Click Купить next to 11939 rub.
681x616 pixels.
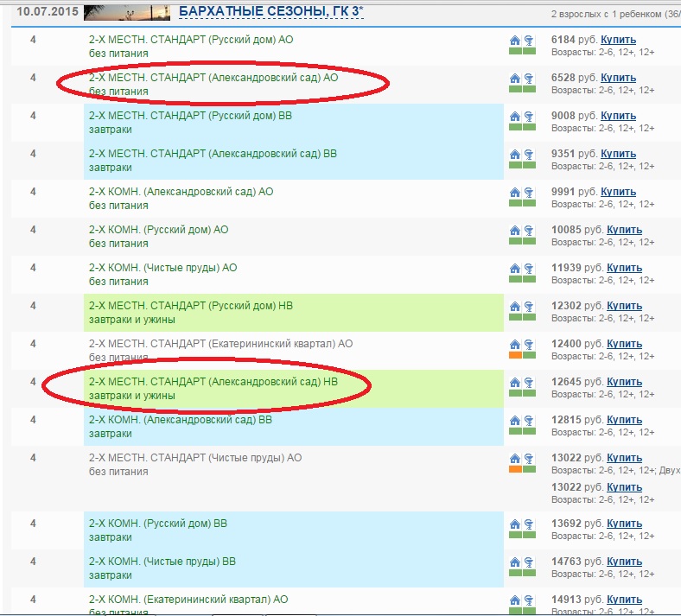tap(624, 268)
